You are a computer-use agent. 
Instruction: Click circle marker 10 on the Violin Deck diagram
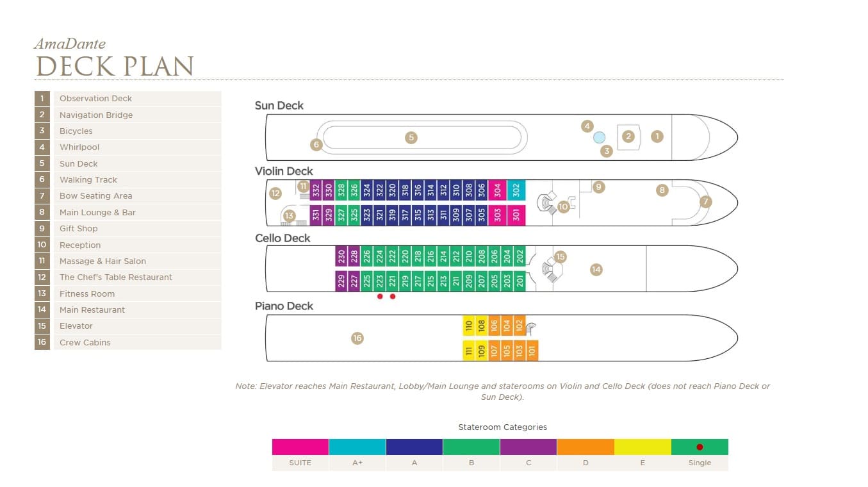(563, 206)
